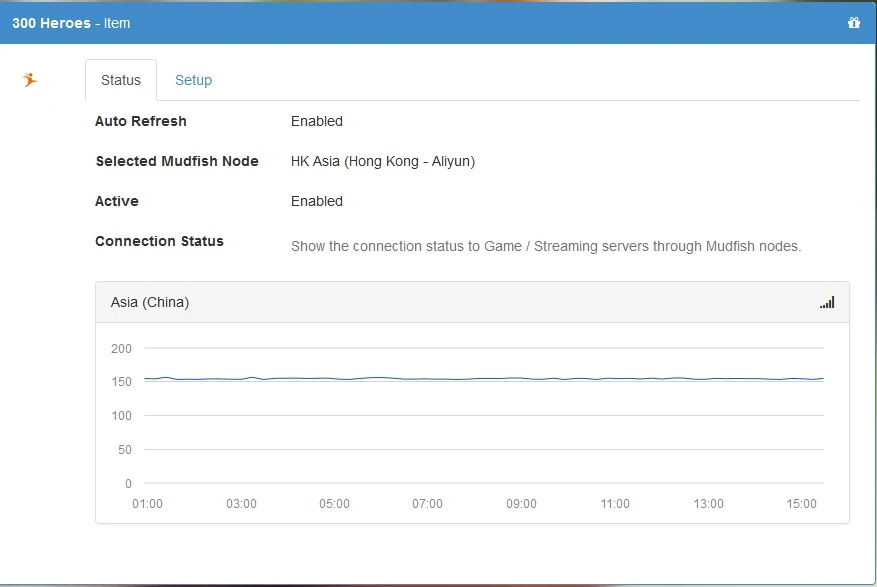Click the blue latency line in chart
Image resolution: width=877 pixels, height=587 pixels.
[x=480, y=379]
